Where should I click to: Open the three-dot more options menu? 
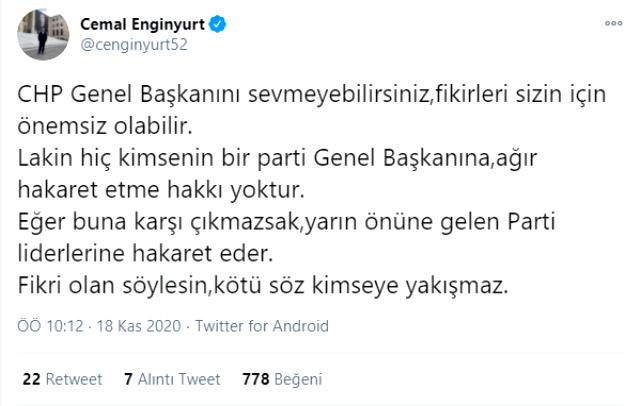612,23
